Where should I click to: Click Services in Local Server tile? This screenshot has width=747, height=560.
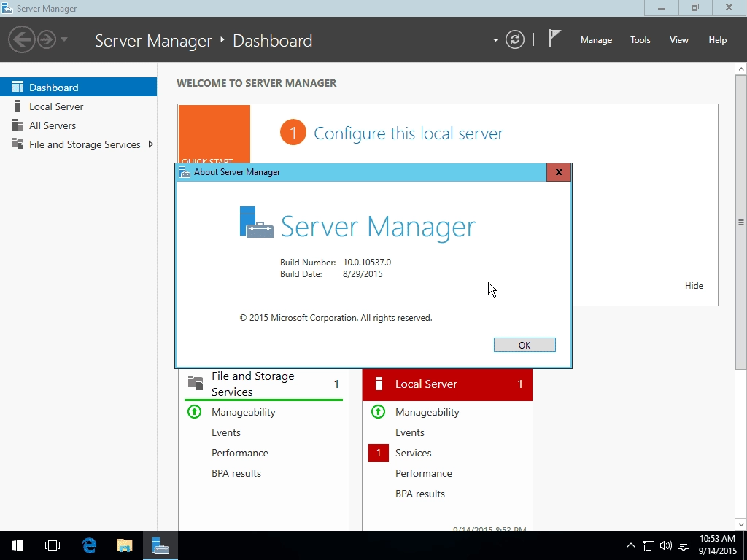tap(413, 453)
